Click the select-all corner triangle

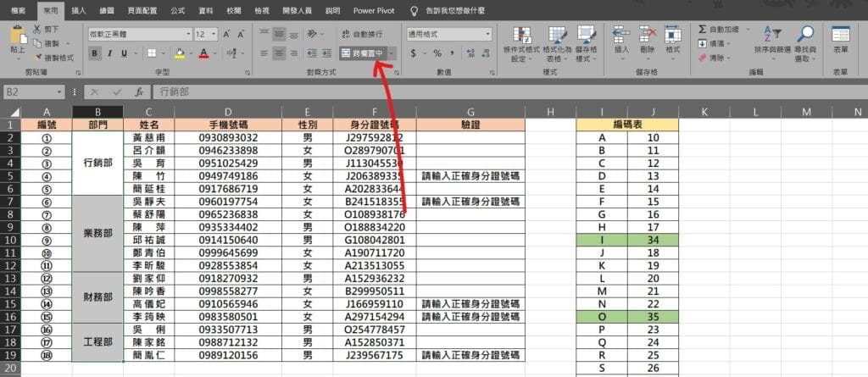pos(15,113)
